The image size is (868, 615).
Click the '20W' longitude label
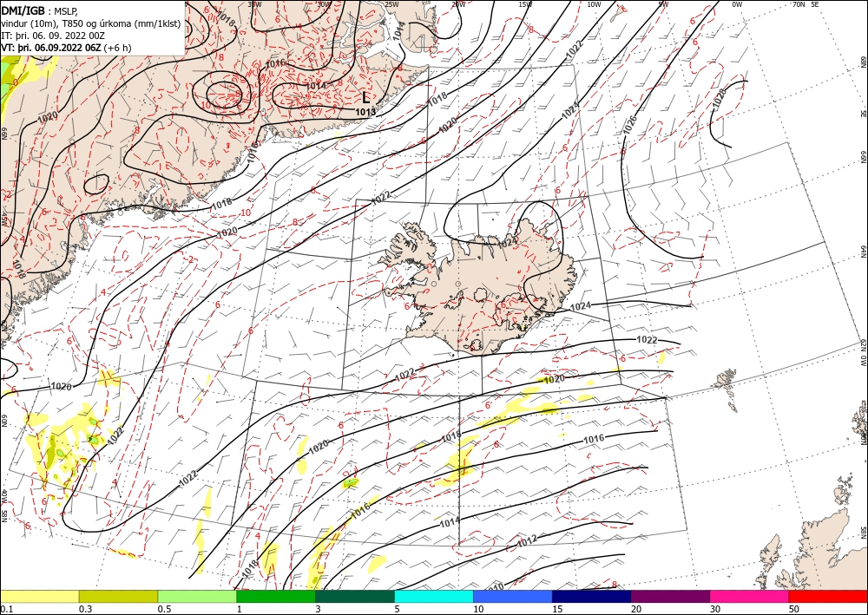(458, 4)
